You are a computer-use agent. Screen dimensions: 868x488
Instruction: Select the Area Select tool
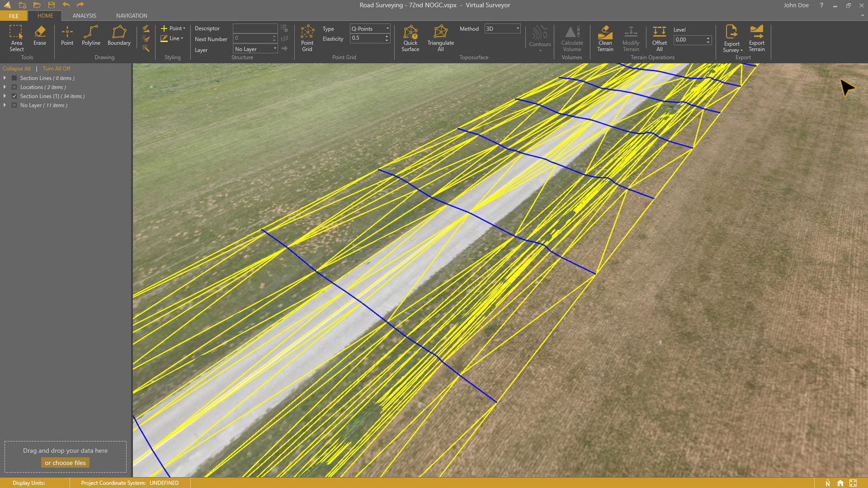tap(16, 38)
